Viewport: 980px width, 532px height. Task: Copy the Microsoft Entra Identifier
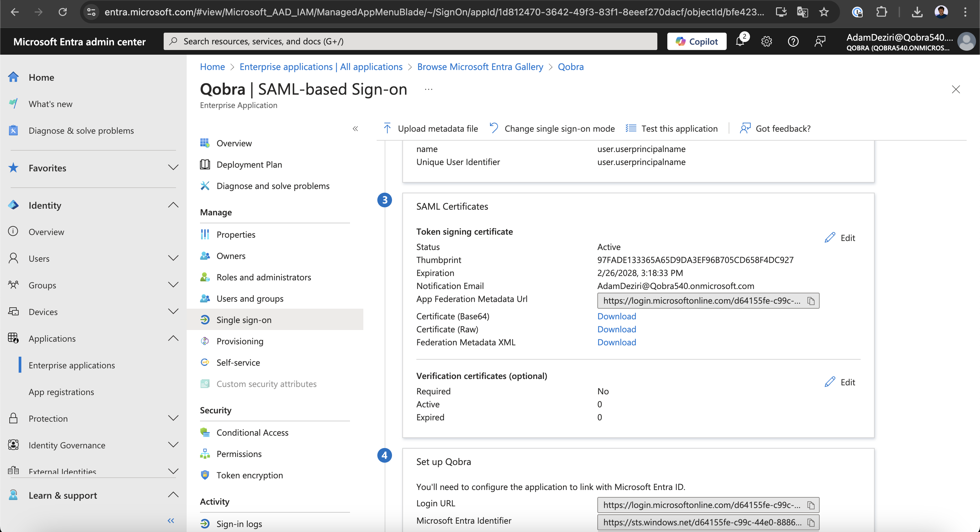click(x=811, y=522)
